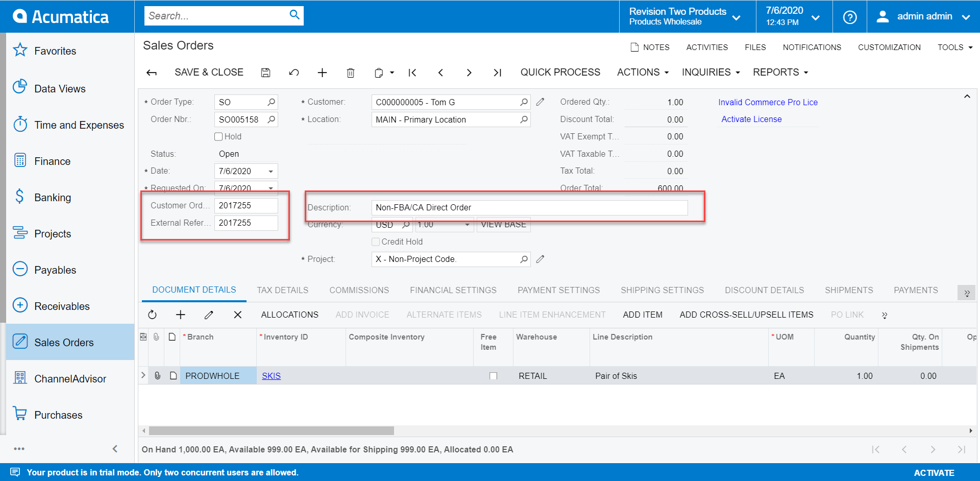Click the delete trash icon

tap(351, 73)
